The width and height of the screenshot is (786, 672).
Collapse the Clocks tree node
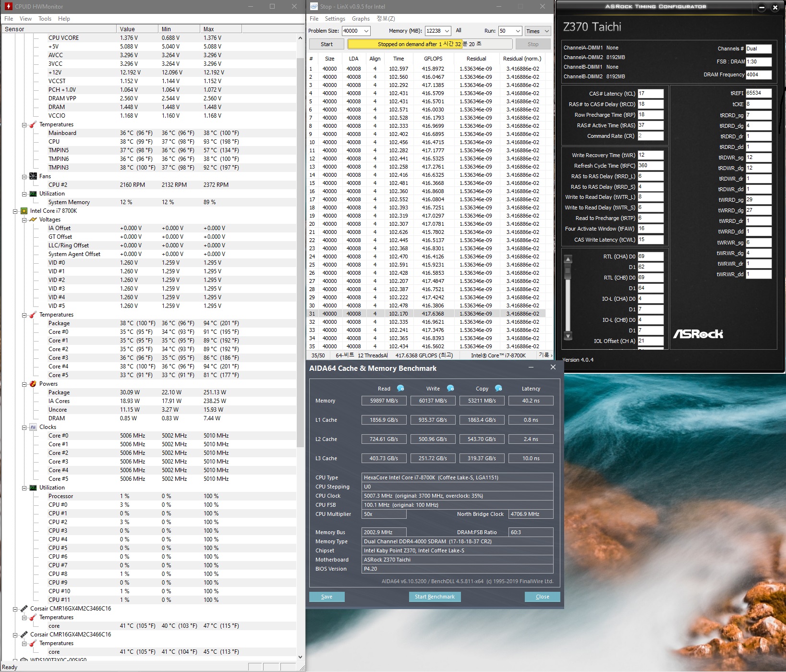click(x=24, y=427)
